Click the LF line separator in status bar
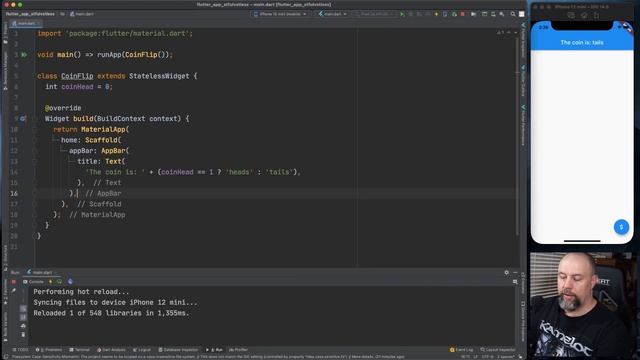 coord(475,357)
